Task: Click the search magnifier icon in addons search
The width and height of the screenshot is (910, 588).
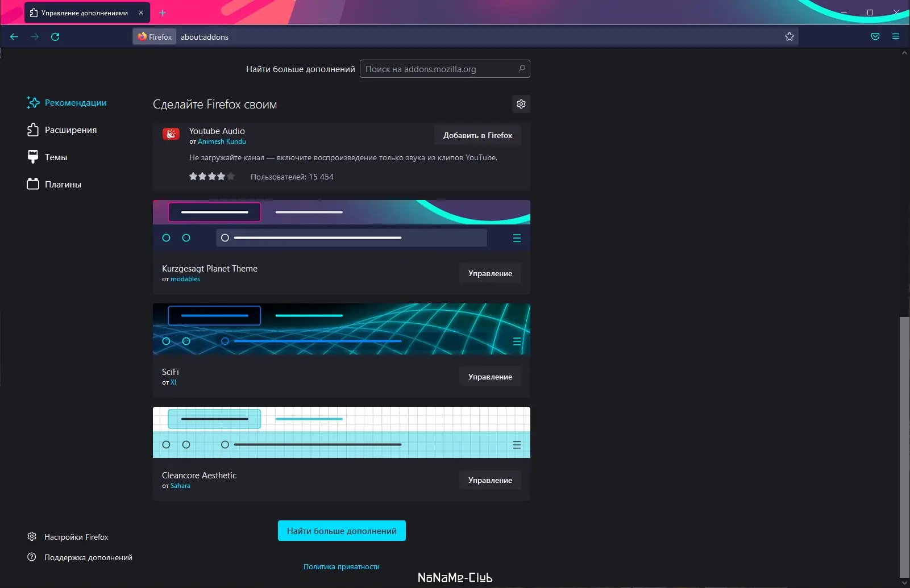Action: point(522,69)
